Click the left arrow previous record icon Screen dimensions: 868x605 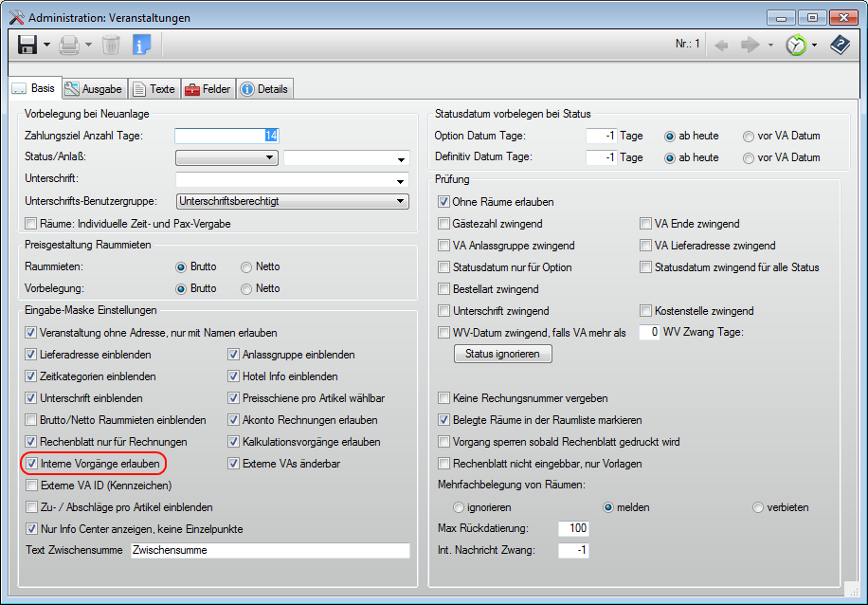[721, 45]
